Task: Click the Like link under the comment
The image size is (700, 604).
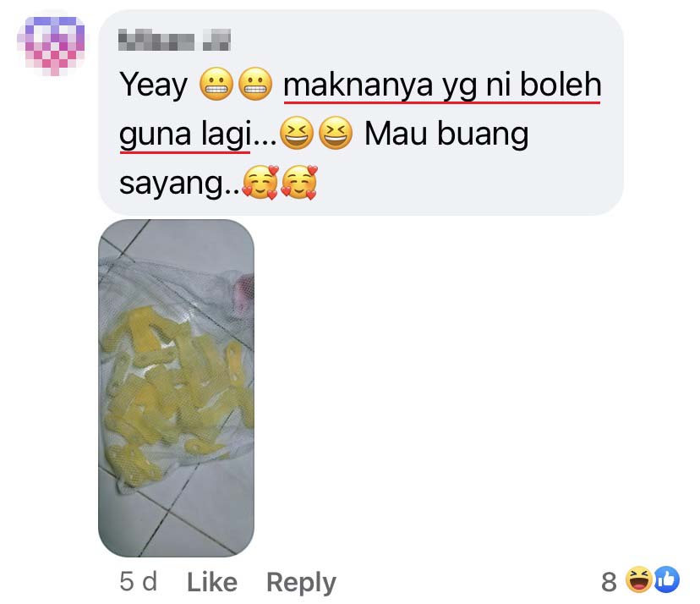Action: [212, 582]
